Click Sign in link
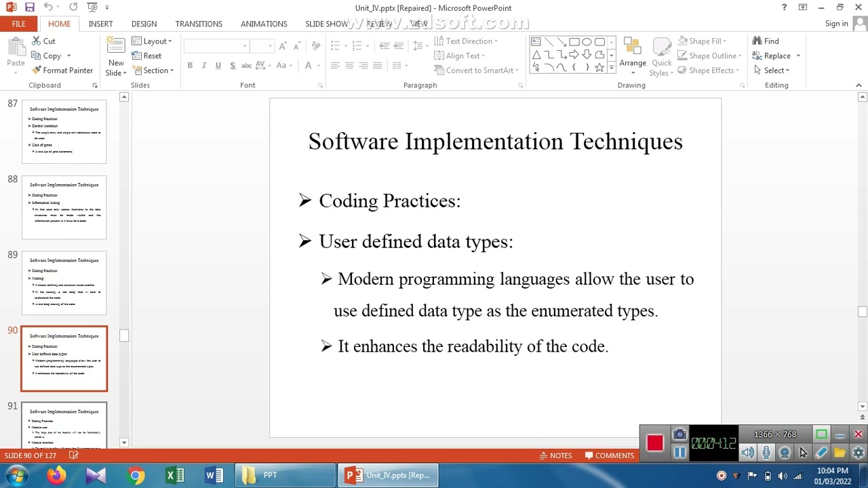 pyautogui.click(x=836, y=24)
